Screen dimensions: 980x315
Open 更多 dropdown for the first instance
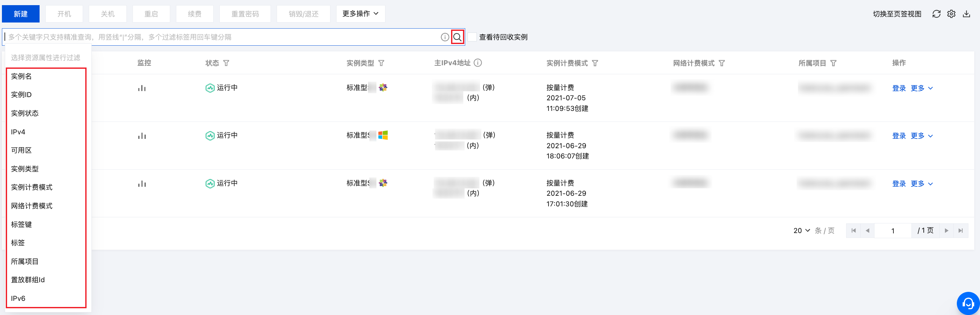[x=921, y=88]
